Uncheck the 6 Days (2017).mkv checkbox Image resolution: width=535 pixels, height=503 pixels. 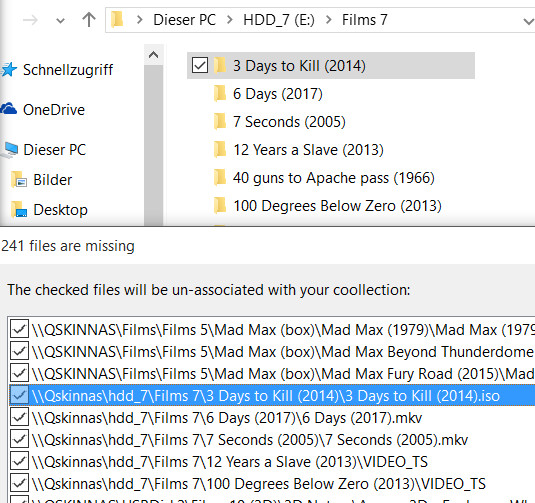tap(19, 417)
